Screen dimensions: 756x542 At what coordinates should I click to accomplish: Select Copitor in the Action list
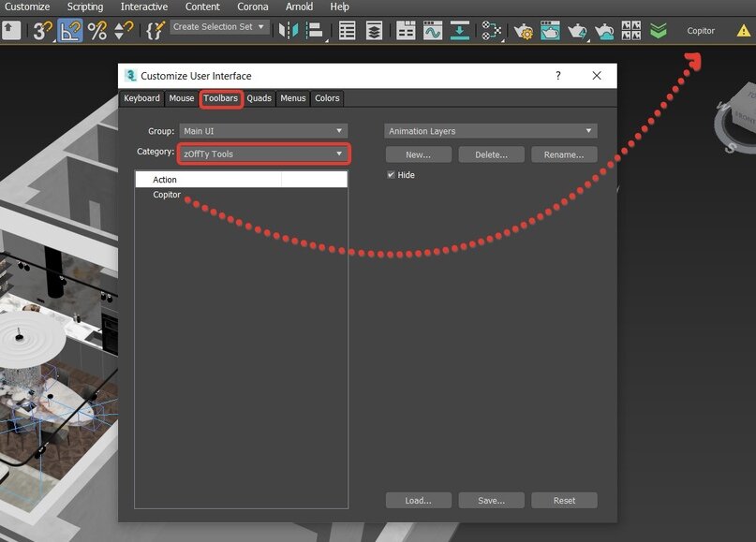(x=167, y=195)
